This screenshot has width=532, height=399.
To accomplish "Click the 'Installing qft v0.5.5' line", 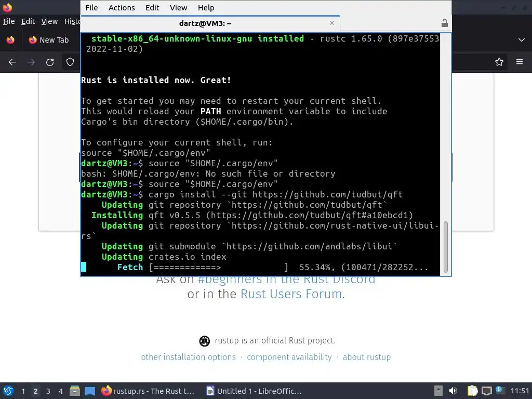I will point(252,216).
